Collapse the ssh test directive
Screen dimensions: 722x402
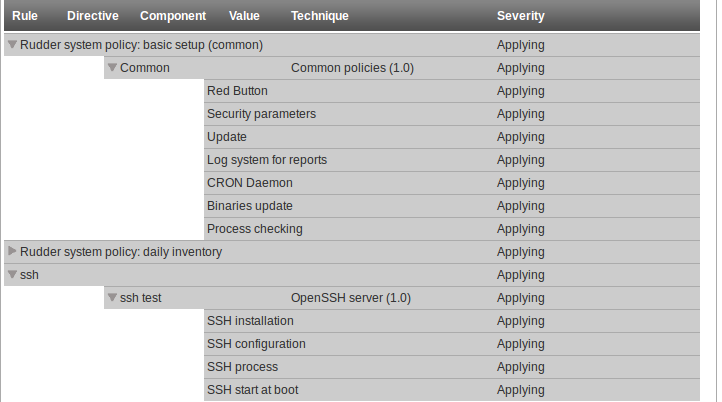pyautogui.click(x=112, y=298)
